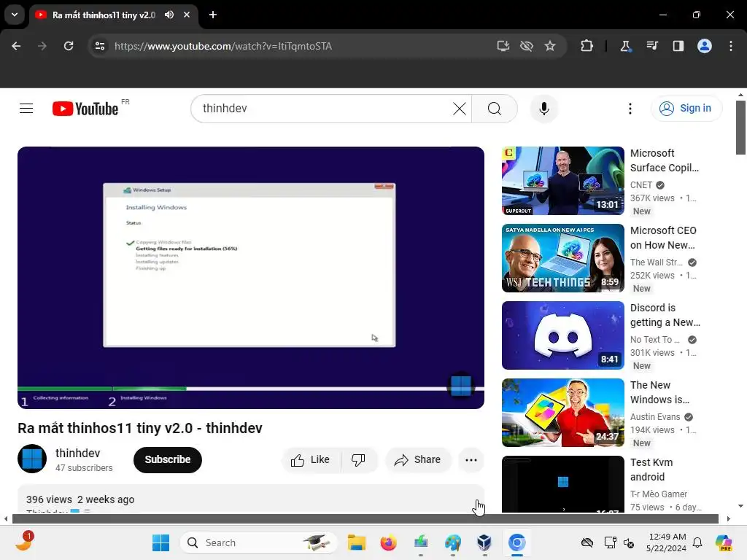The image size is (747, 560).
Task: Open the Chrome profile avatar
Action: pyautogui.click(x=705, y=46)
